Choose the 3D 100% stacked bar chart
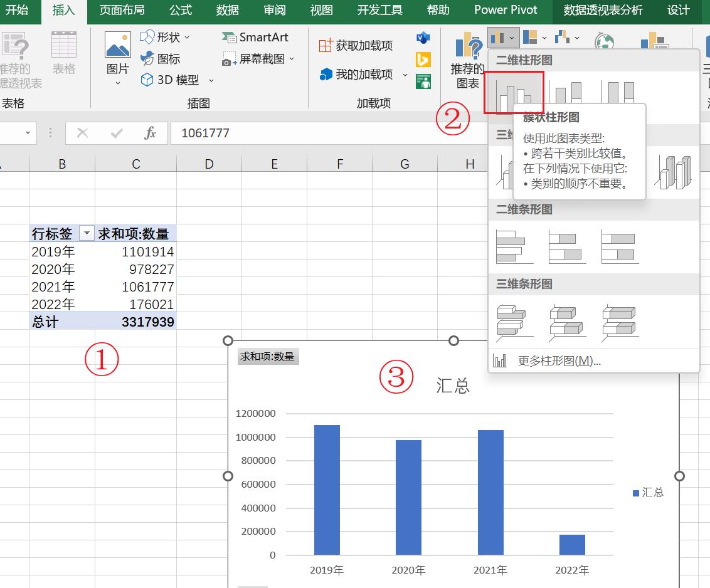 (620, 323)
